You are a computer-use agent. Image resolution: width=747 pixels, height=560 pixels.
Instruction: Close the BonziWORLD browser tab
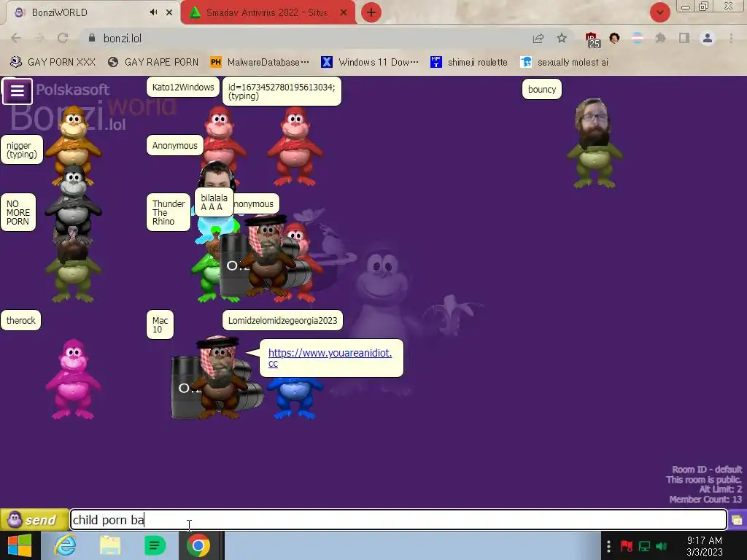tap(169, 12)
